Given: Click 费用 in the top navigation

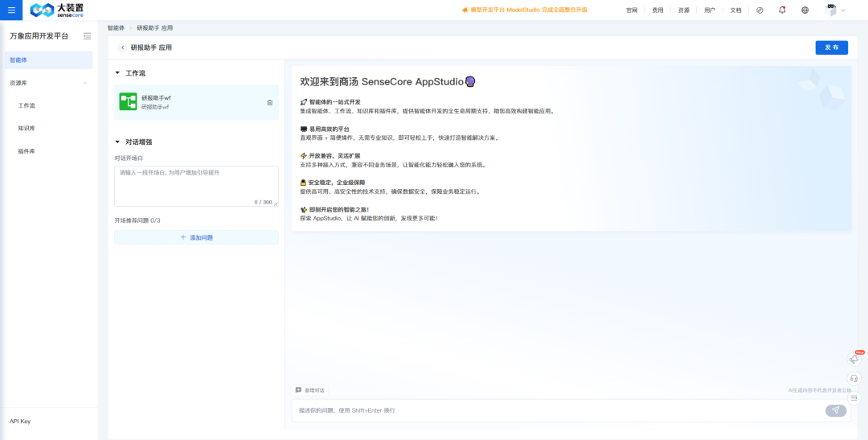Looking at the screenshot, I should click(657, 10).
